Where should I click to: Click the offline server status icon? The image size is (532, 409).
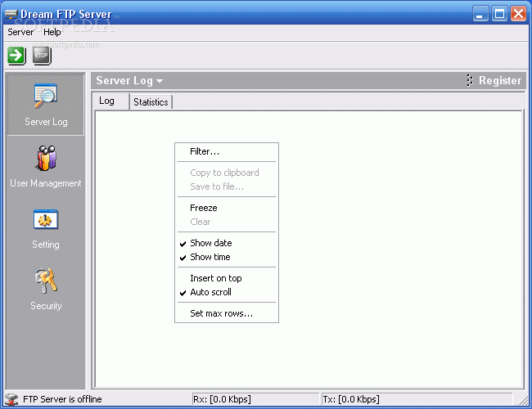coord(11,399)
